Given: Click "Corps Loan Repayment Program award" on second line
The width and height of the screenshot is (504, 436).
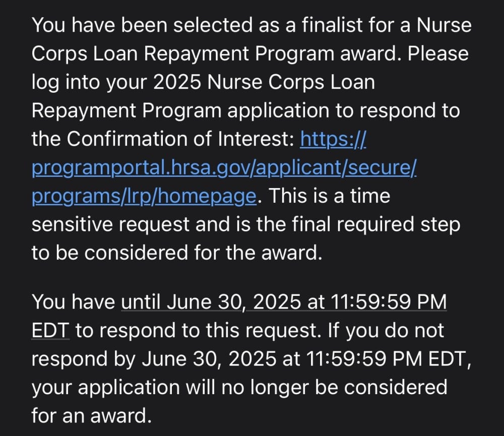Looking at the screenshot, I should 214,54.
